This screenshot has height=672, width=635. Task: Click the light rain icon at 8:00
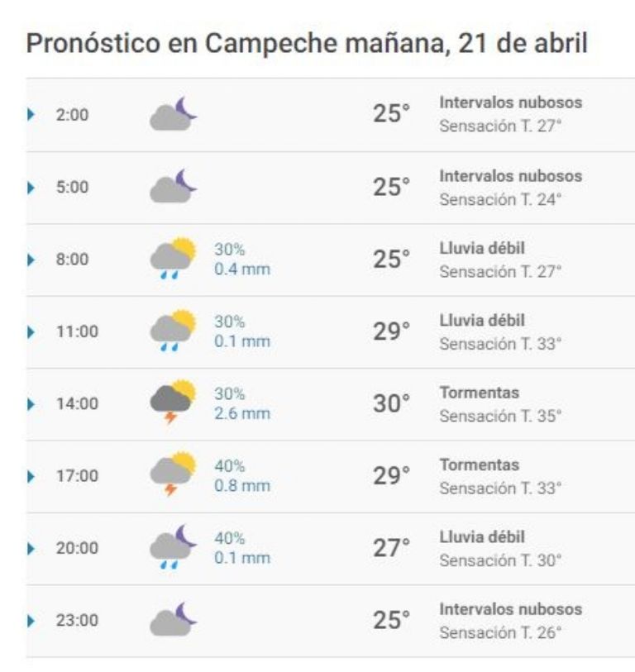coord(173,259)
